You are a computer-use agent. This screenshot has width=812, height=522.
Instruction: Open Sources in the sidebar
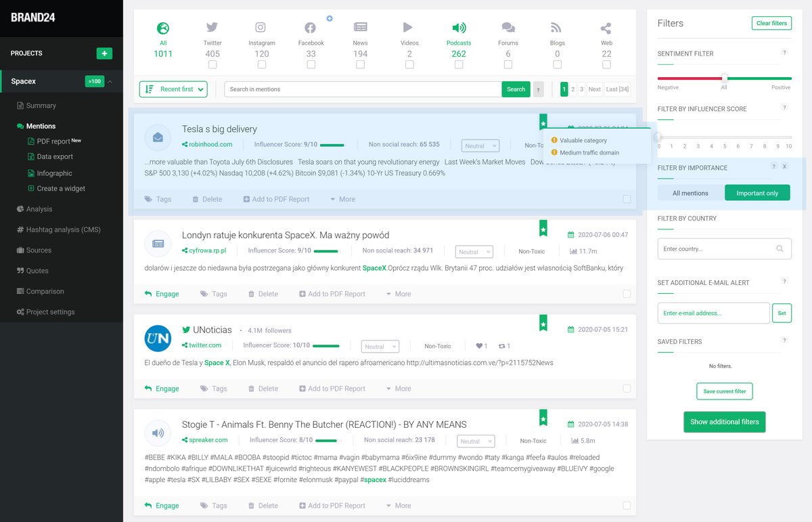pyautogui.click(x=34, y=251)
